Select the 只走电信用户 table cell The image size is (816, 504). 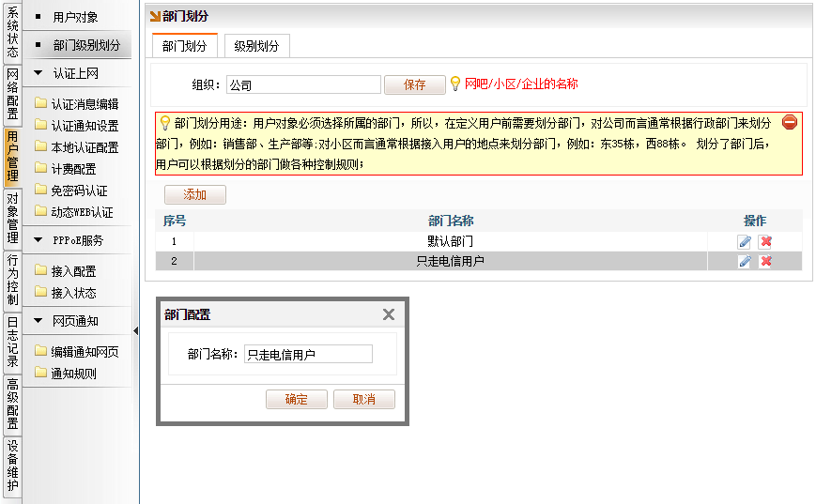(450, 261)
